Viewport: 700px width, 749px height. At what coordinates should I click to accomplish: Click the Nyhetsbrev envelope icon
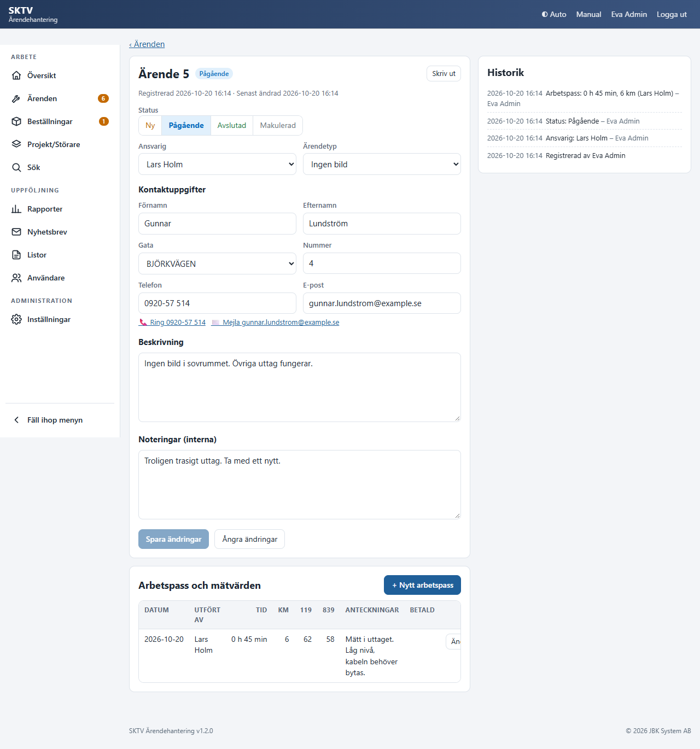click(x=16, y=232)
